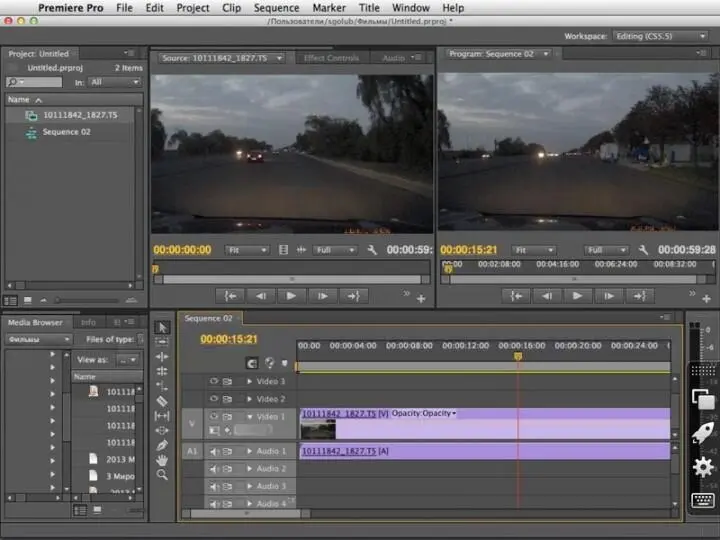Image resolution: width=720 pixels, height=540 pixels.
Task: Play the Source monitor clip
Action: [291, 296]
